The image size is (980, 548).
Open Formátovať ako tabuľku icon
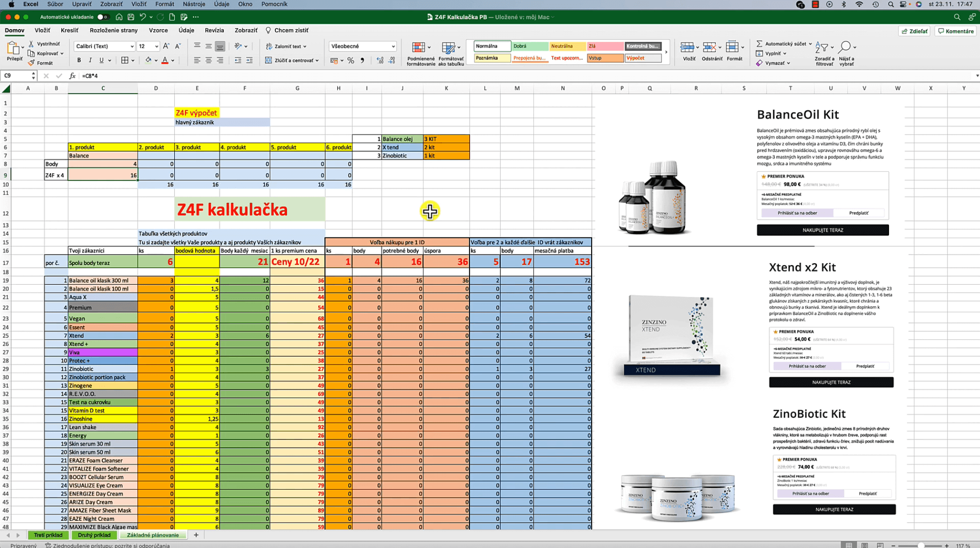coord(448,48)
